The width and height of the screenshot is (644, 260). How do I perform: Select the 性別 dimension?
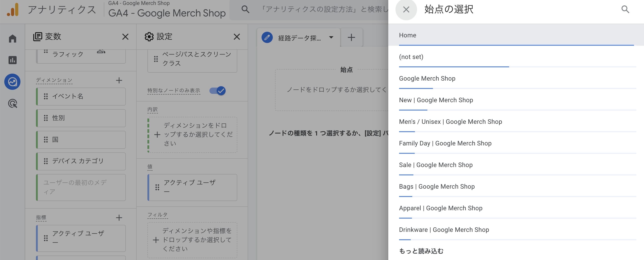pyautogui.click(x=81, y=118)
